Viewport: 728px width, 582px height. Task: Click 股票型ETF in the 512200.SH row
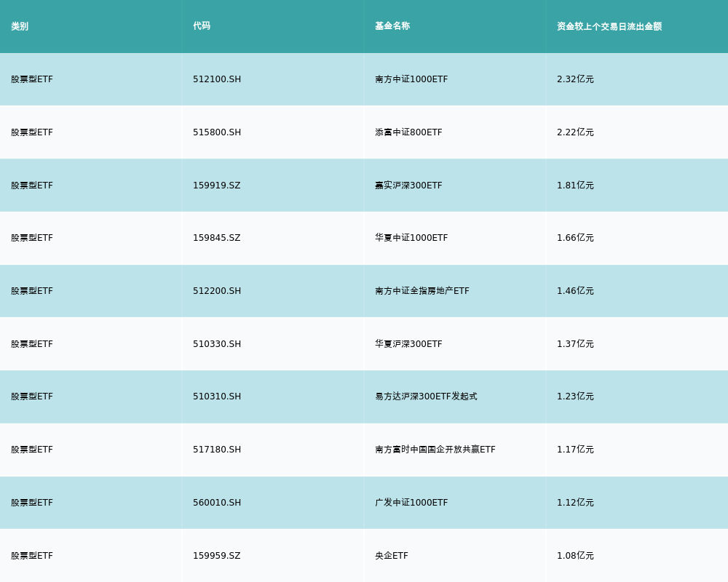click(x=32, y=291)
